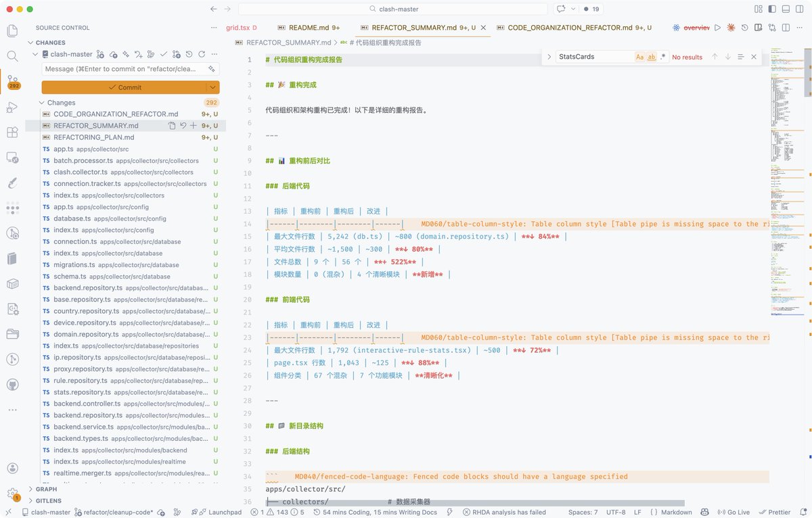Image resolution: width=812 pixels, height=518 pixels.
Task: Expand replace field chevron in find widget
Action: click(549, 57)
